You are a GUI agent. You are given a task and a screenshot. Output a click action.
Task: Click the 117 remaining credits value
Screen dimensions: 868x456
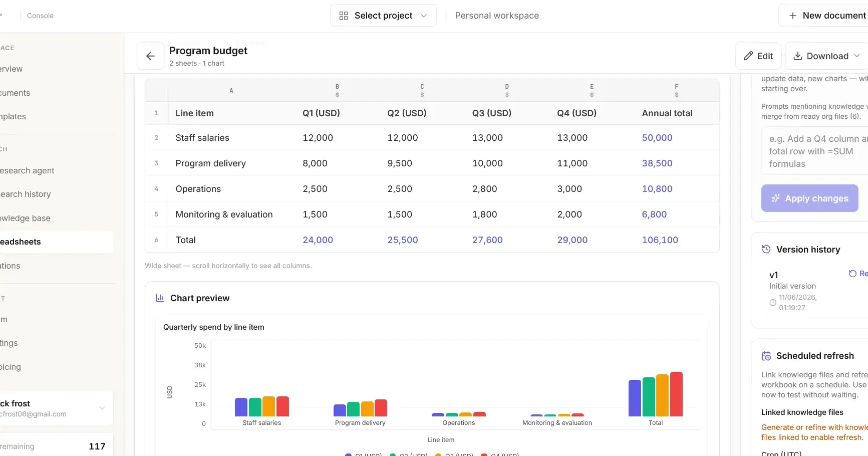pyautogui.click(x=97, y=446)
